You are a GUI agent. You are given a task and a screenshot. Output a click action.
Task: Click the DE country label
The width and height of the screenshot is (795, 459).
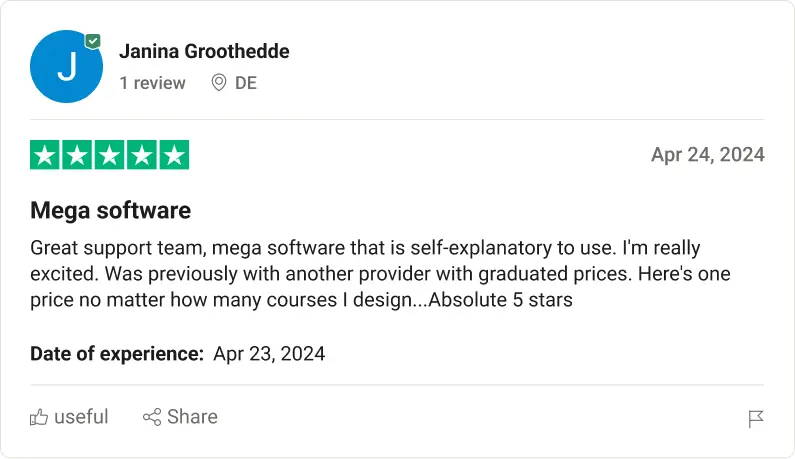[x=246, y=83]
